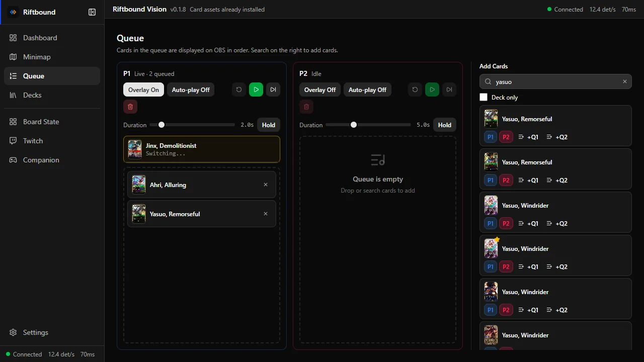Screen dimensions: 644x362
Task: Clear the P1 queue with trash icon
Action: (x=130, y=107)
